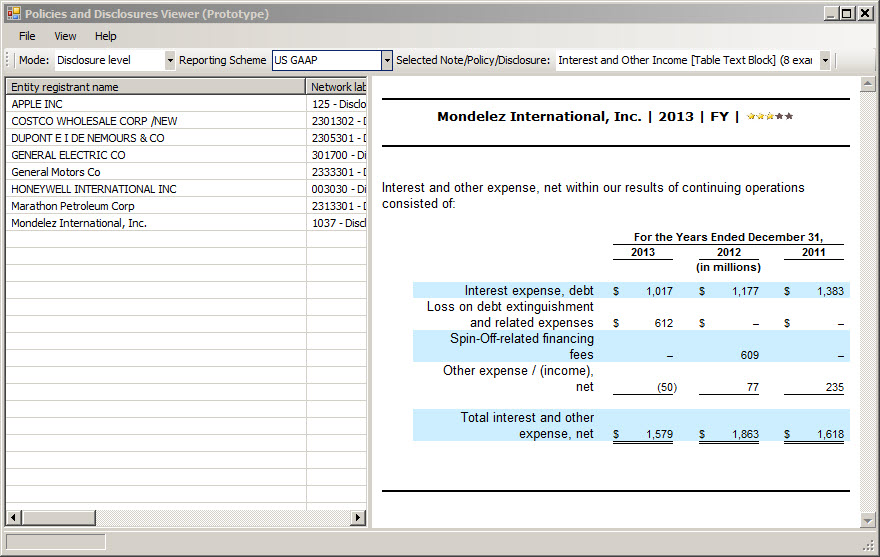
Task: Click the Mondelez International, Inc. heading
Action: click(x=539, y=116)
